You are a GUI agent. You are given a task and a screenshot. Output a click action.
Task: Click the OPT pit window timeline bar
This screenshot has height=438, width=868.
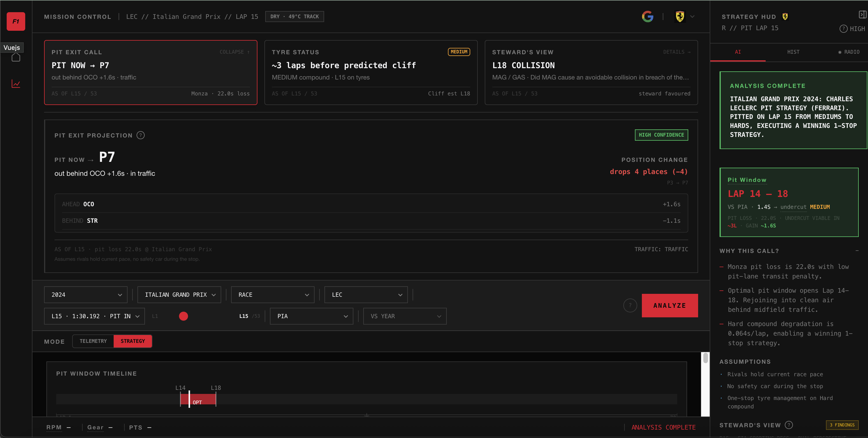tap(198, 399)
